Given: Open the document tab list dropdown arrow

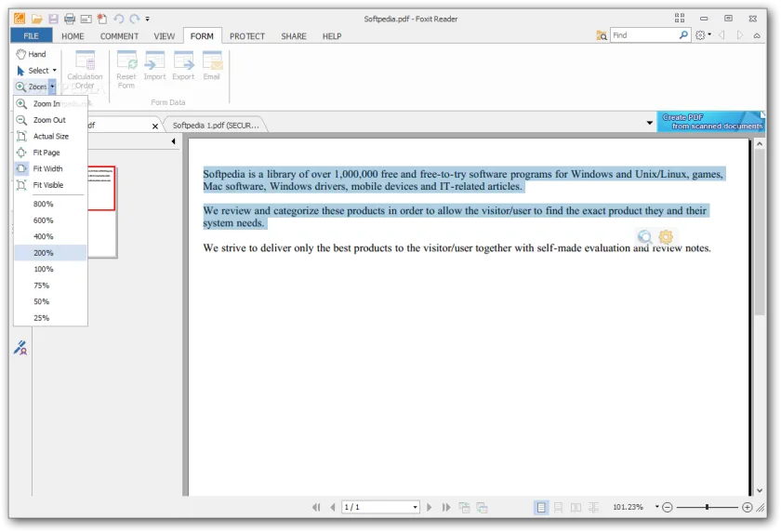Looking at the screenshot, I should coord(650,123).
